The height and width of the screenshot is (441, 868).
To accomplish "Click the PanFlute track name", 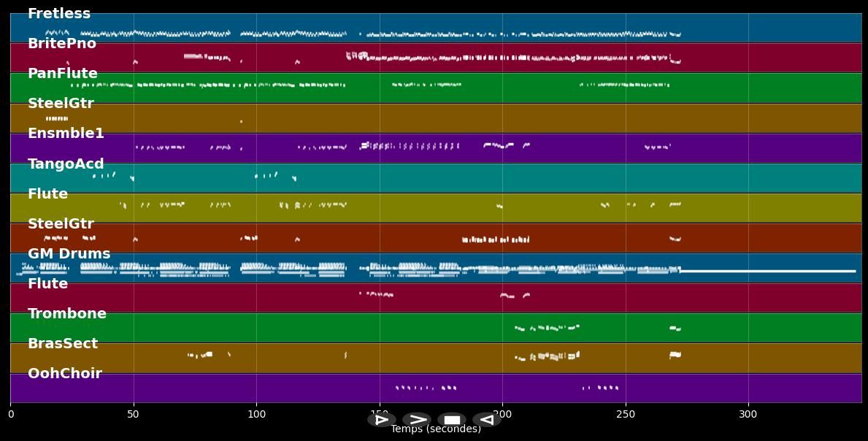I will pyautogui.click(x=63, y=74).
